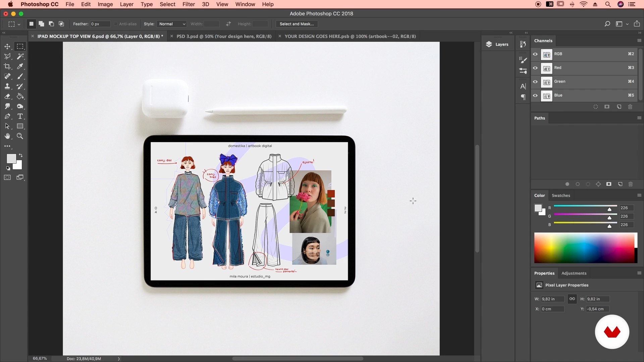644x362 pixels.
Task: Select the Hand tool
Action: (x=7, y=136)
